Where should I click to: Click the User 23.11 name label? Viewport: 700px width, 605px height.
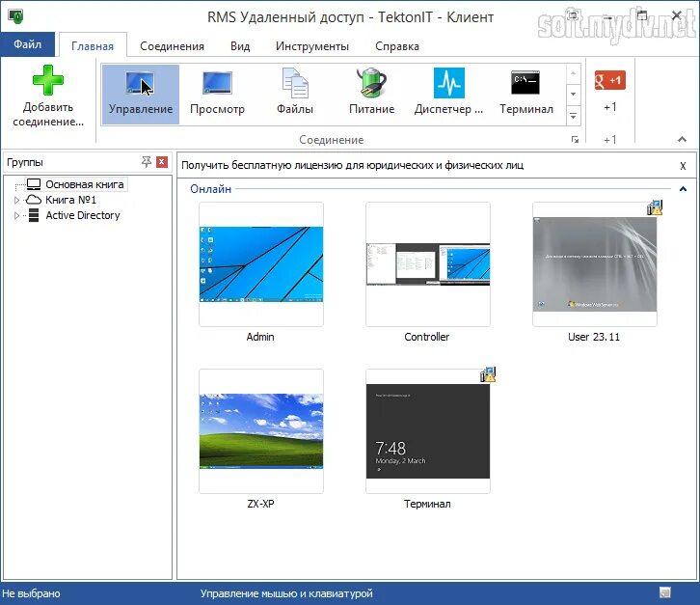tap(594, 337)
